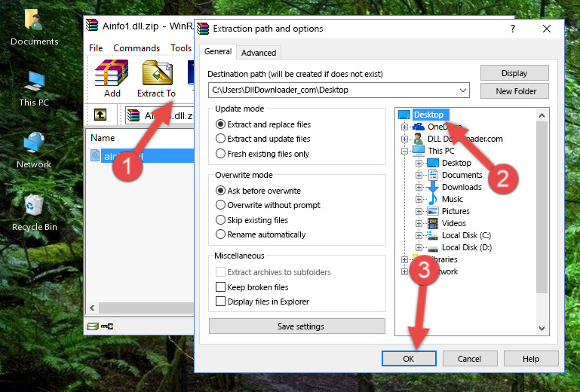Select Documents in folder tree
The height and width of the screenshot is (392, 580).
pyautogui.click(x=462, y=175)
